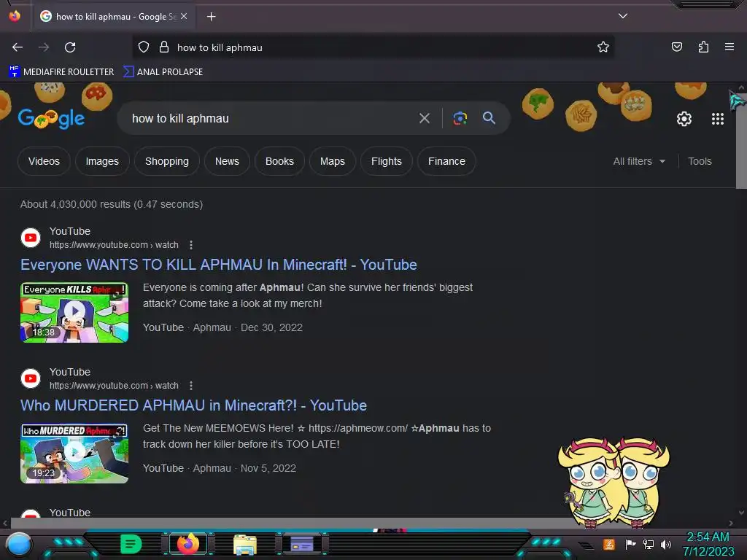View site security lock info
This screenshot has width=747, height=560.
[164, 47]
